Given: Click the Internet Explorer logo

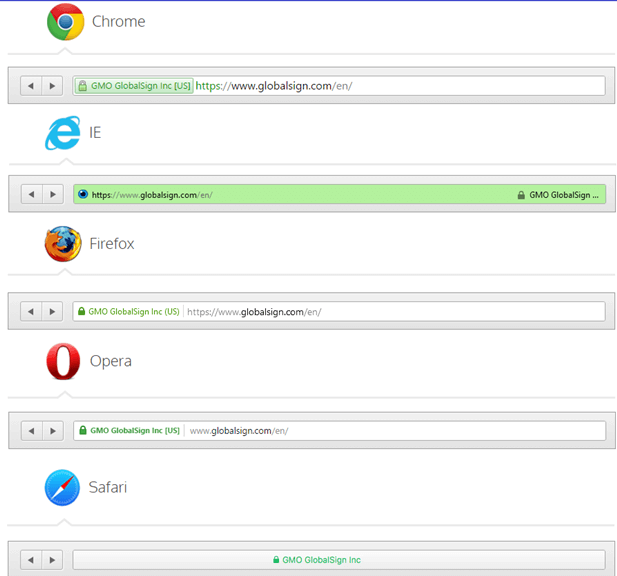Looking at the screenshot, I should pyautogui.click(x=63, y=133).
